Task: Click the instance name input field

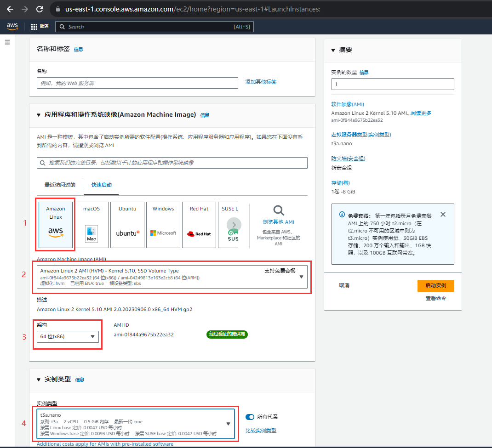Action: click(137, 83)
